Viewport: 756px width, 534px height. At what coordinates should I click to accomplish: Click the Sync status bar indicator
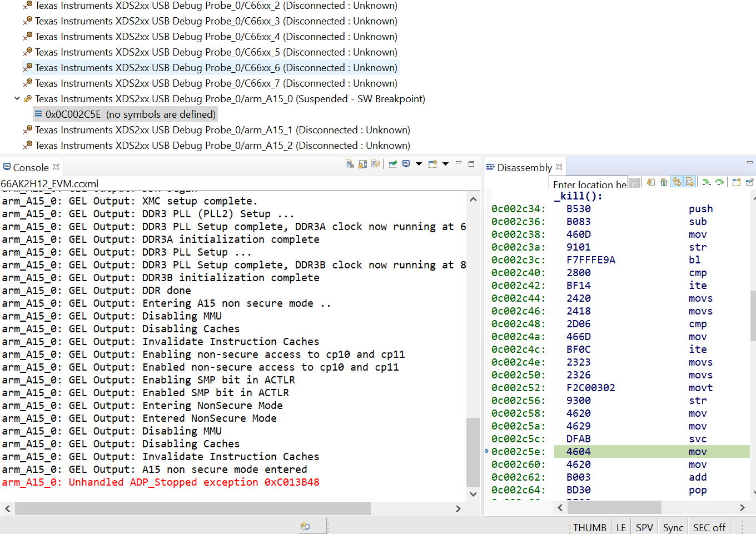673,527
